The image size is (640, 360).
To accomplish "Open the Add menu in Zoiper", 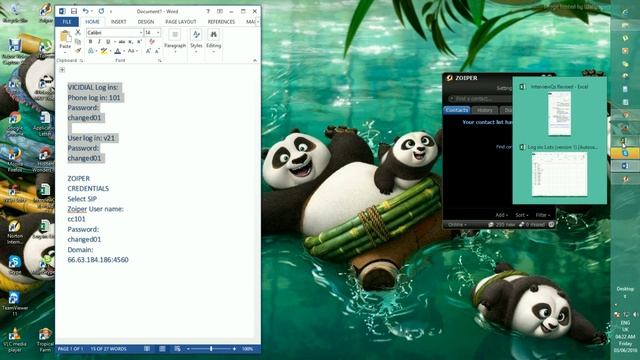I will (502, 215).
